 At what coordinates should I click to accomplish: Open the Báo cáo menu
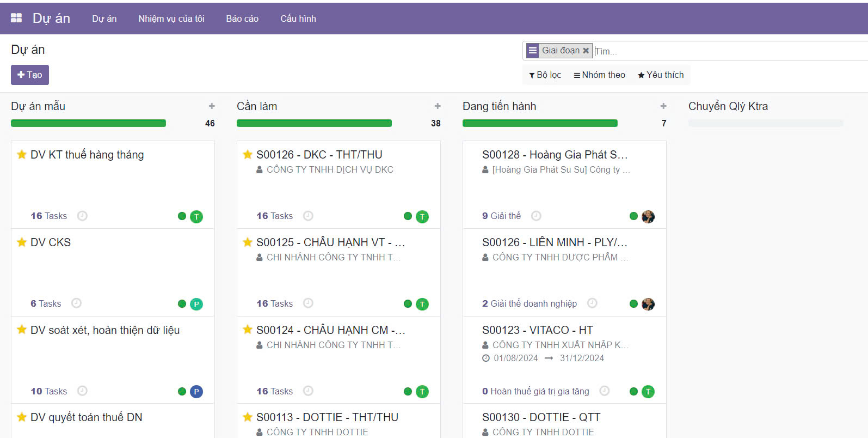click(242, 19)
